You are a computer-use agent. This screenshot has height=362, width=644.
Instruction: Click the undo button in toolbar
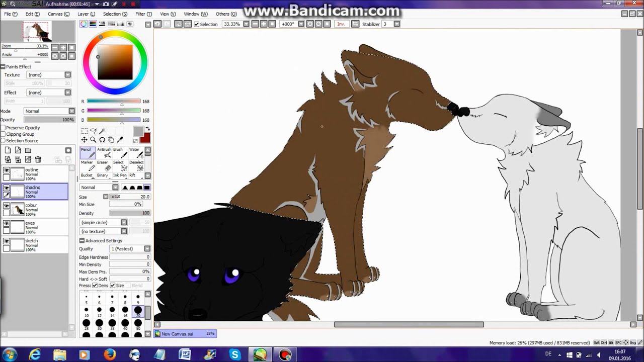coord(157,24)
